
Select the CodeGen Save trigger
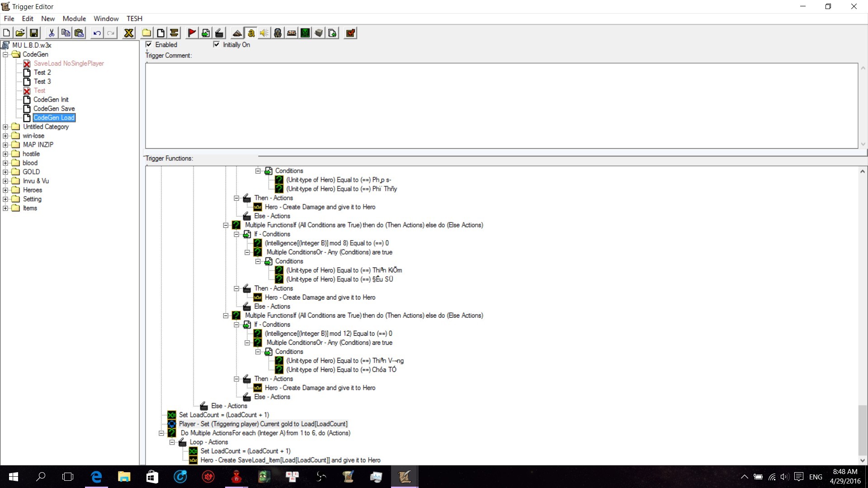54,108
